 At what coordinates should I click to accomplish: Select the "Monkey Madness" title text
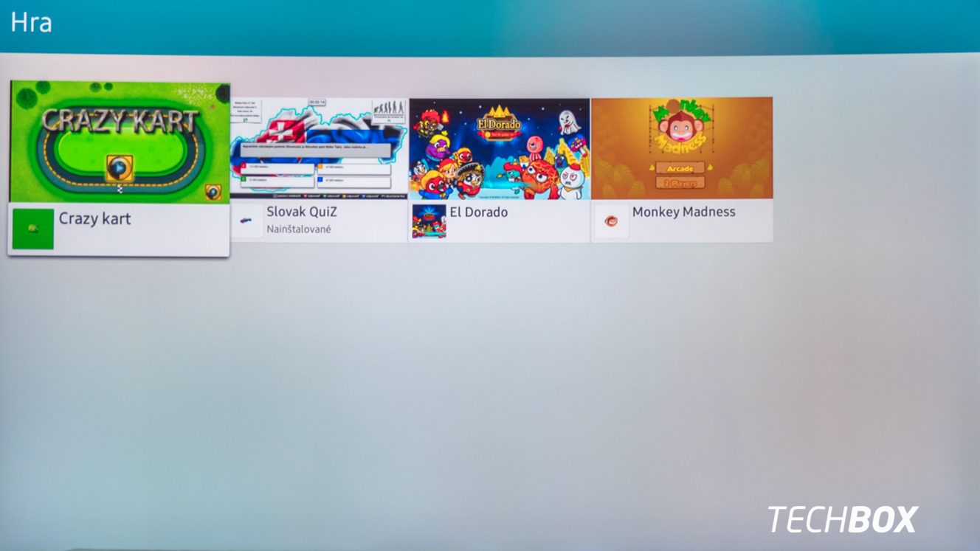tap(684, 212)
